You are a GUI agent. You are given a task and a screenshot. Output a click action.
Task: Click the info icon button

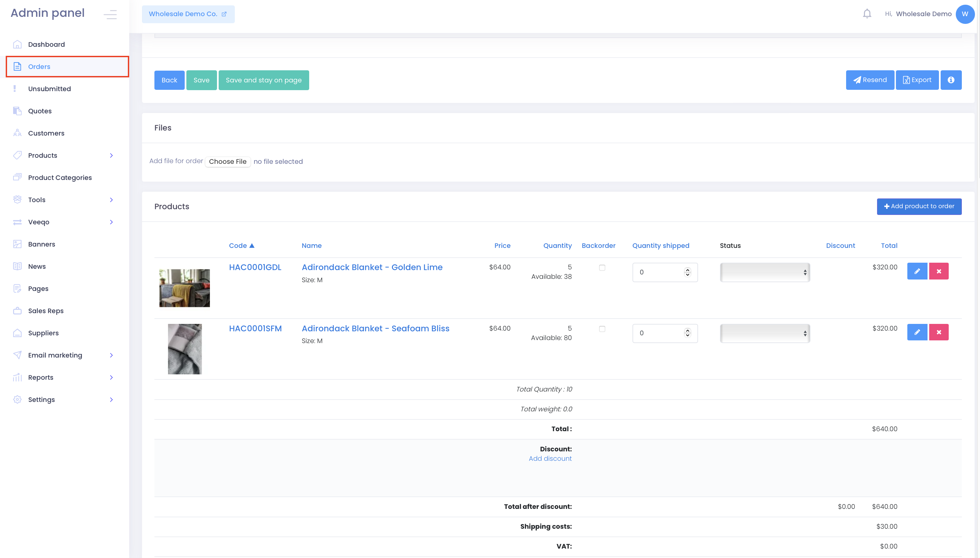coord(950,80)
